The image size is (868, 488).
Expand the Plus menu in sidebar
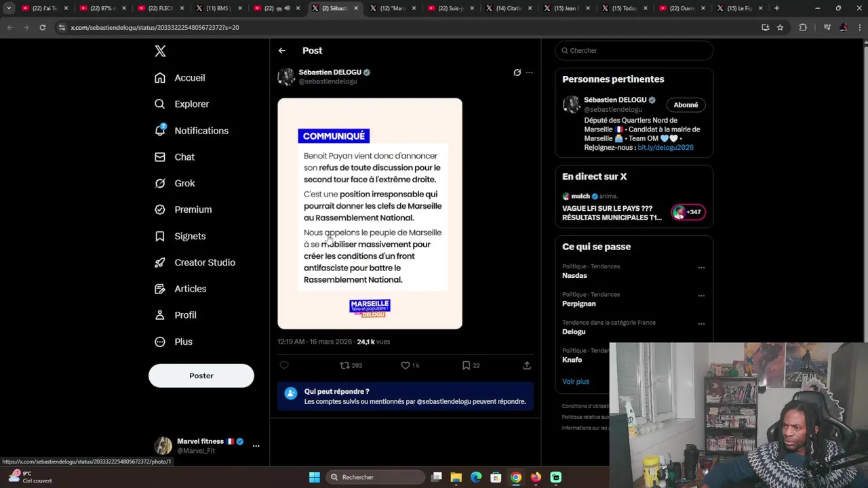pos(174,342)
